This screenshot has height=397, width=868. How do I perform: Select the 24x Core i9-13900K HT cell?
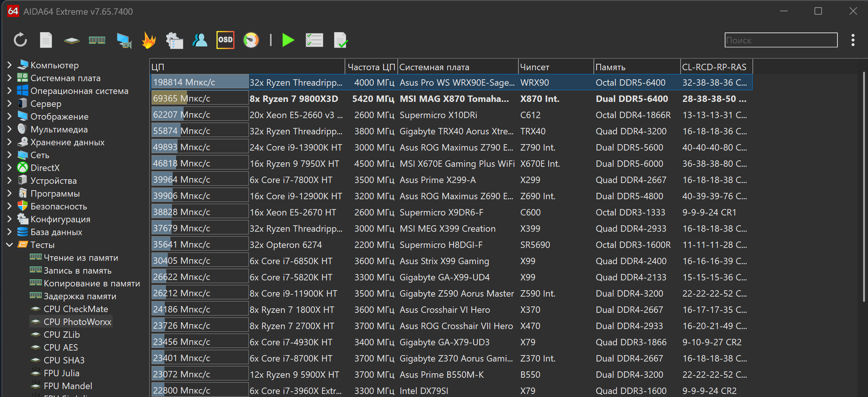[x=296, y=148]
